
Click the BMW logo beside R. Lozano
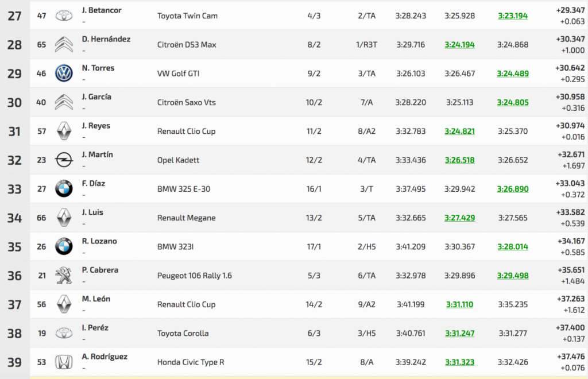(x=64, y=247)
